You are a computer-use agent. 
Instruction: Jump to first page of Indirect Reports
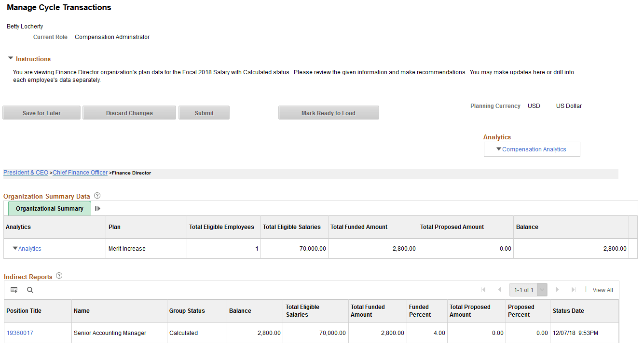coord(483,290)
